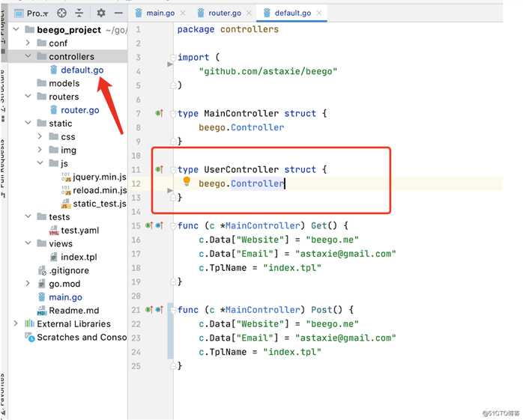
Task: Select the models folder
Action: point(64,83)
